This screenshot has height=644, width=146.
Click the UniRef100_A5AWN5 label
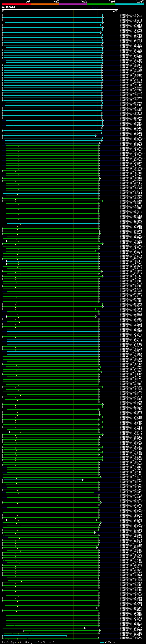131,75
